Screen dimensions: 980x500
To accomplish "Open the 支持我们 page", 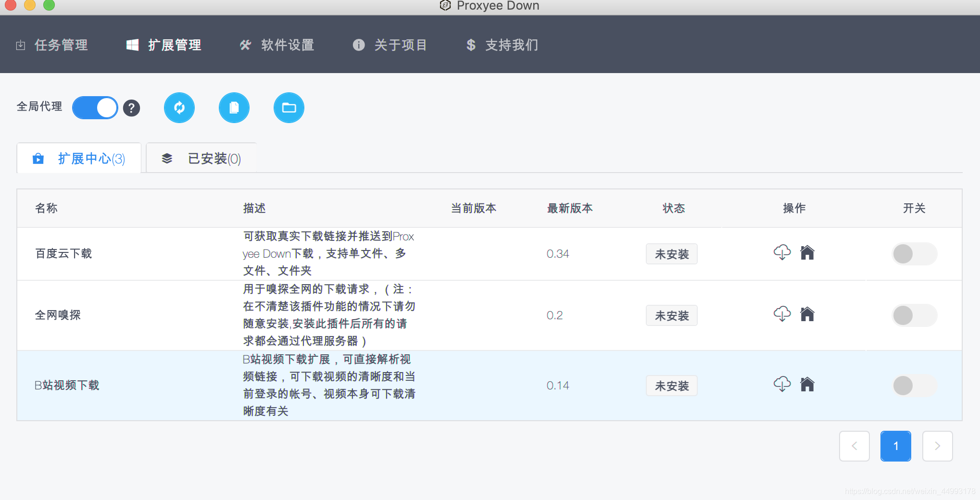I will [x=502, y=45].
